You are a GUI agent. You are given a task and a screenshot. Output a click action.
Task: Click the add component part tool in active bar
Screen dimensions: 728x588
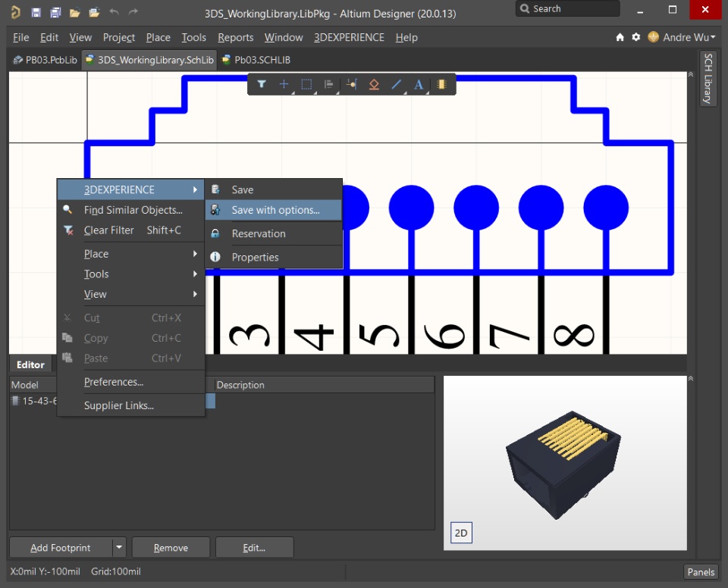pos(441,84)
